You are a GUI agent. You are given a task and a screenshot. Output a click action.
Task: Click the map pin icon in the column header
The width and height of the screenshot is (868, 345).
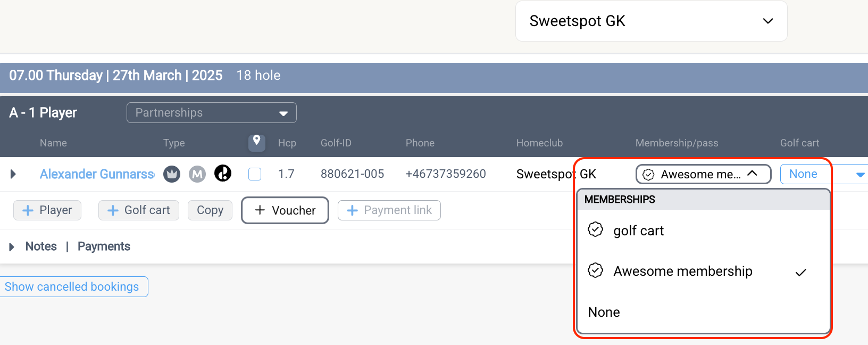click(x=256, y=142)
